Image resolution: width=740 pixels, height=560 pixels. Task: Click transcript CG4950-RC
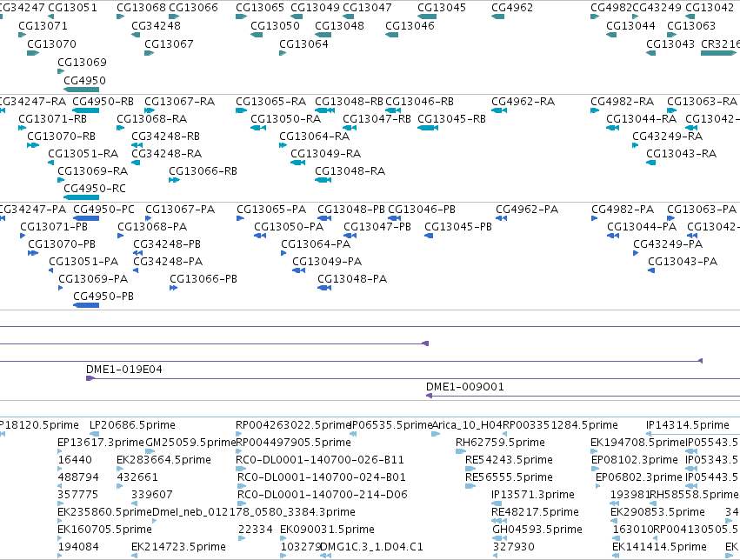pos(95,189)
